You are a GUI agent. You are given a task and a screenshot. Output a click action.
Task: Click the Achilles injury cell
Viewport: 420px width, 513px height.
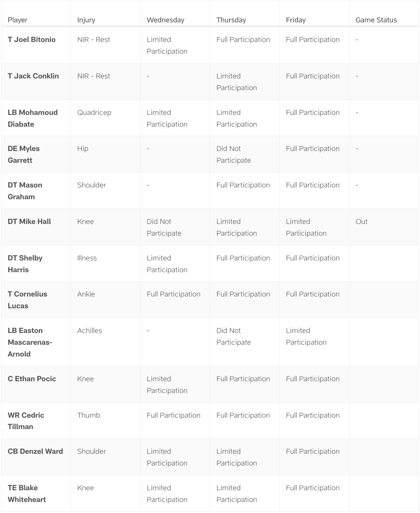pos(90,331)
